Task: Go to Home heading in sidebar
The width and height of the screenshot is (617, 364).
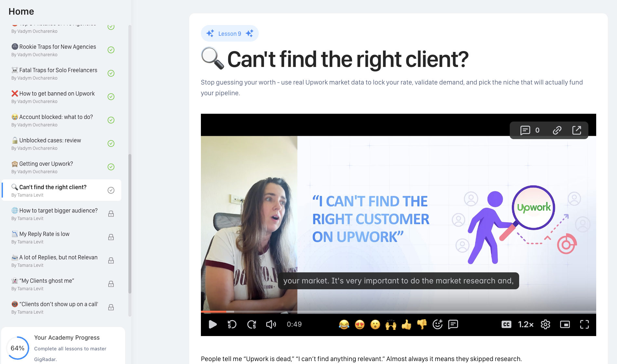Action: pyautogui.click(x=21, y=11)
